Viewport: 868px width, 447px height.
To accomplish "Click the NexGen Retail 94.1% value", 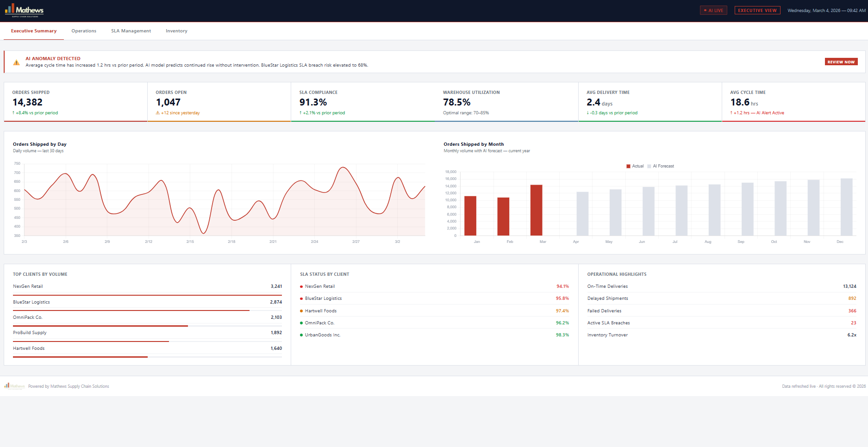I will (x=562, y=286).
